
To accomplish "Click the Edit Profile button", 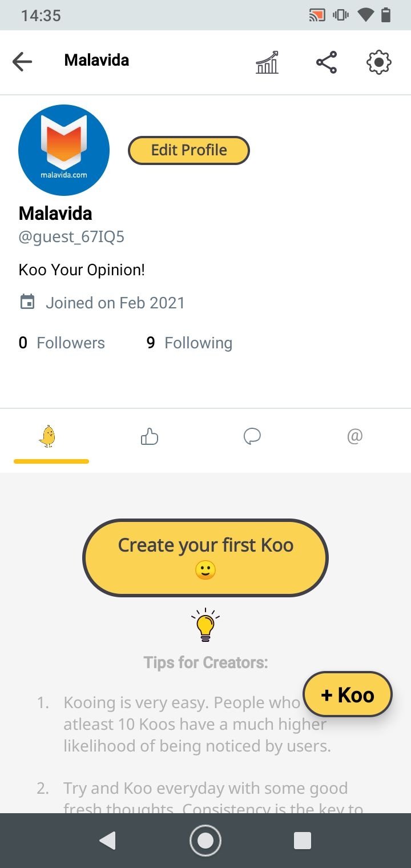I will (x=189, y=150).
